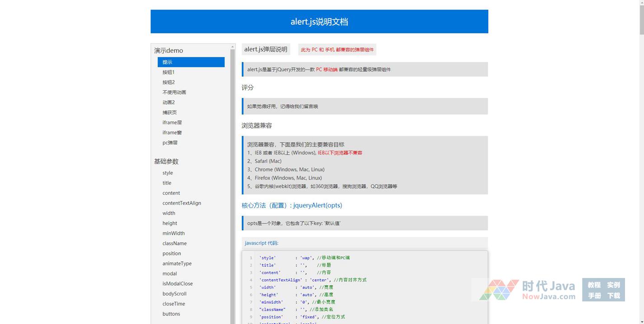
Task: Click the 教程 watermark button
Action: (594, 285)
